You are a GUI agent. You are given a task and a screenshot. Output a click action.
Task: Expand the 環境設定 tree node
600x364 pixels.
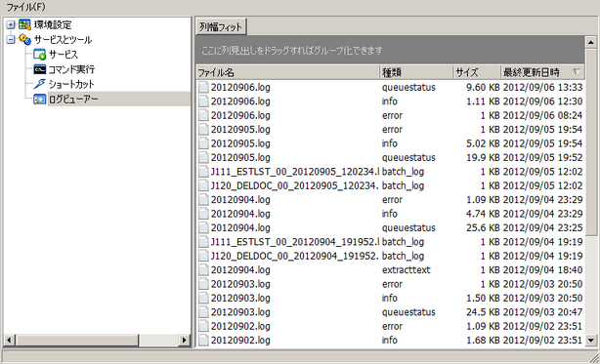tap(11, 25)
